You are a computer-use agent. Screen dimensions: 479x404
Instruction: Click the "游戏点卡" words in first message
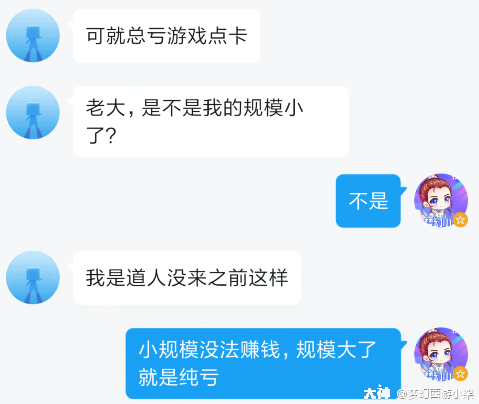point(207,35)
